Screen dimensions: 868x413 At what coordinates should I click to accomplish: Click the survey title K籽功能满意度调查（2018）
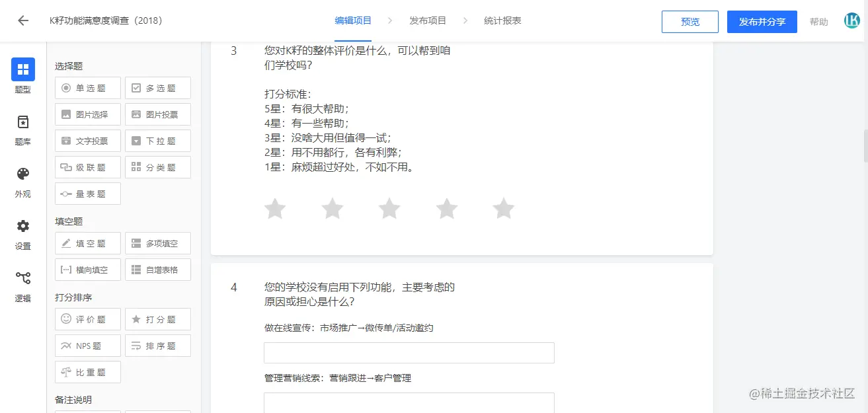click(x=106, y=20)
